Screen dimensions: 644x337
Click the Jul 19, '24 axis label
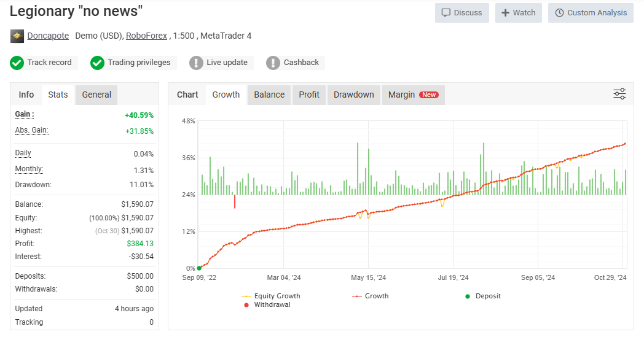click(453, 277)
